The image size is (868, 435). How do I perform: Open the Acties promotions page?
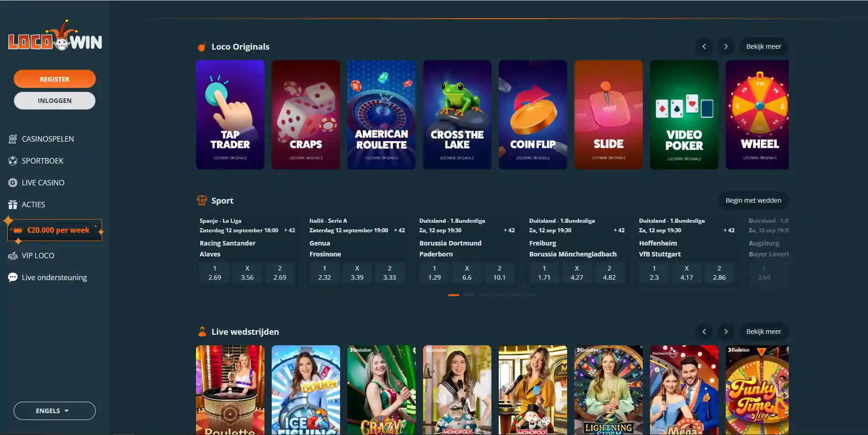pos(33,205)
